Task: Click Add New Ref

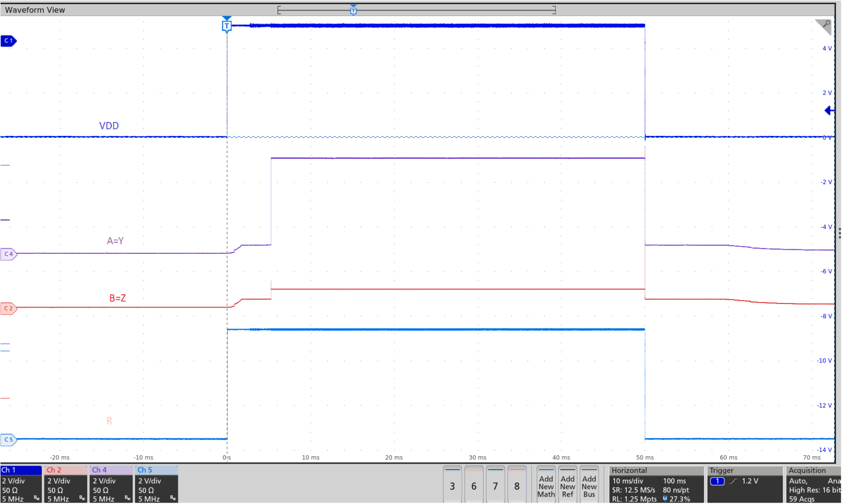Action: tap(568, 485)
